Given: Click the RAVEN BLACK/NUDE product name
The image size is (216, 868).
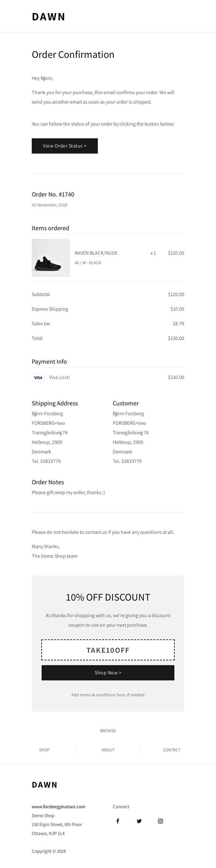Looking at the screenshot, I should point(96,253).
